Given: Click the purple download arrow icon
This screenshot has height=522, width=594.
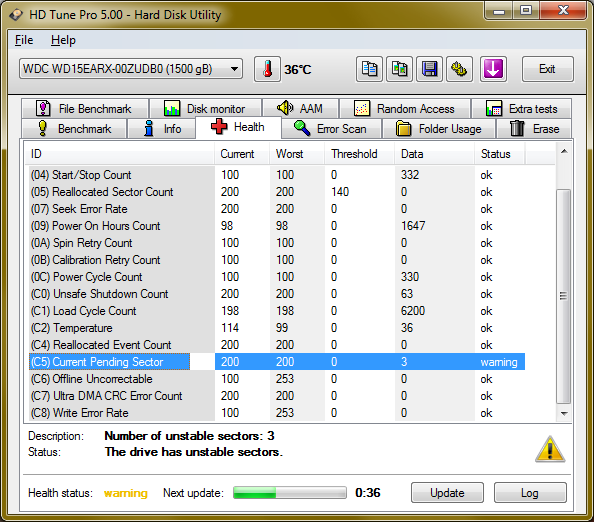Looking at the screenshot, I should click(493, 69).
